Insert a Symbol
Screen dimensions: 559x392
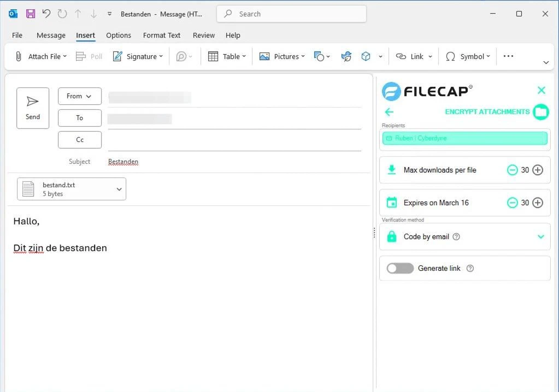(x=468, y=56)
